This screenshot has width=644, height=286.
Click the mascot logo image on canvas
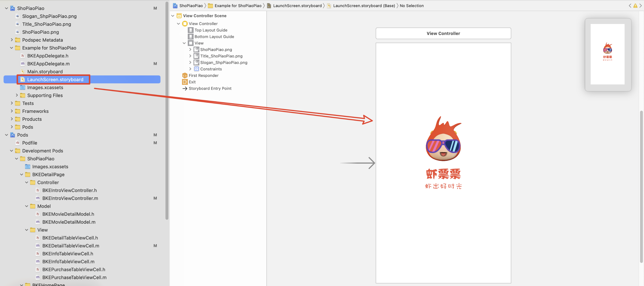pos(443,139)
